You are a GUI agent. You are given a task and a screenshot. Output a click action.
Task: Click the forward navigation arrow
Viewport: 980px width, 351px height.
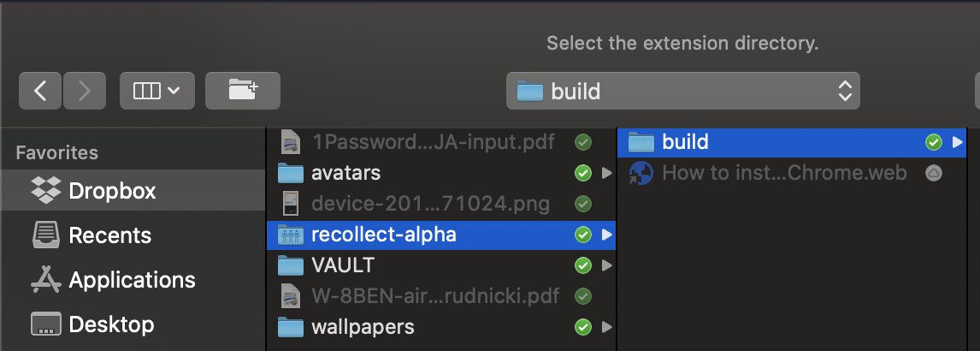pyautogui.click(x=85, y=91)
